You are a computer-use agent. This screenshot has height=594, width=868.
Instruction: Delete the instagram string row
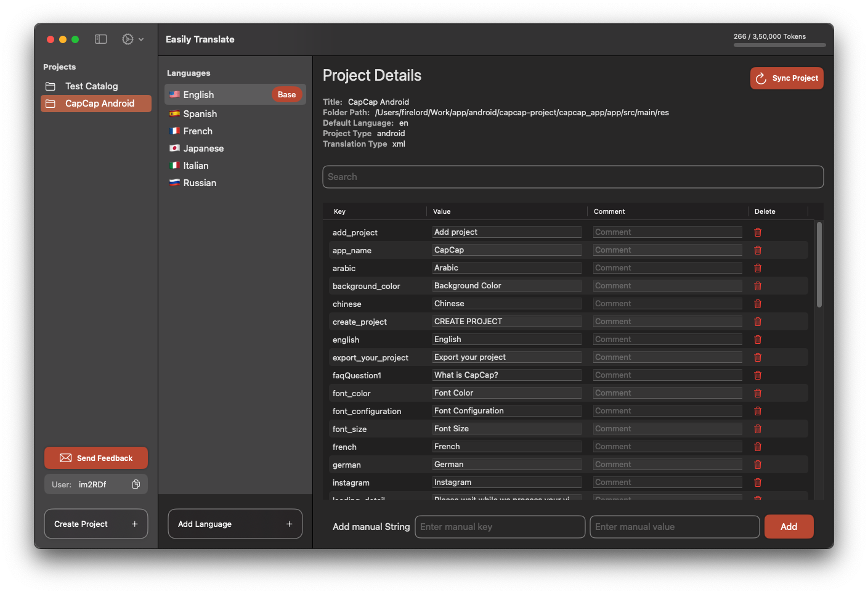coord(758,482)
